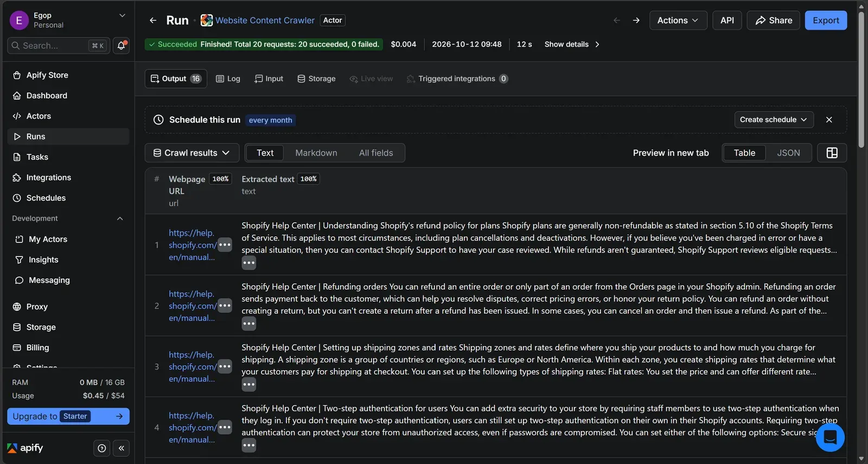Screen dimensions: 868x464
Task: Open the help question-mark icon
Action: [x=102, y=448]
